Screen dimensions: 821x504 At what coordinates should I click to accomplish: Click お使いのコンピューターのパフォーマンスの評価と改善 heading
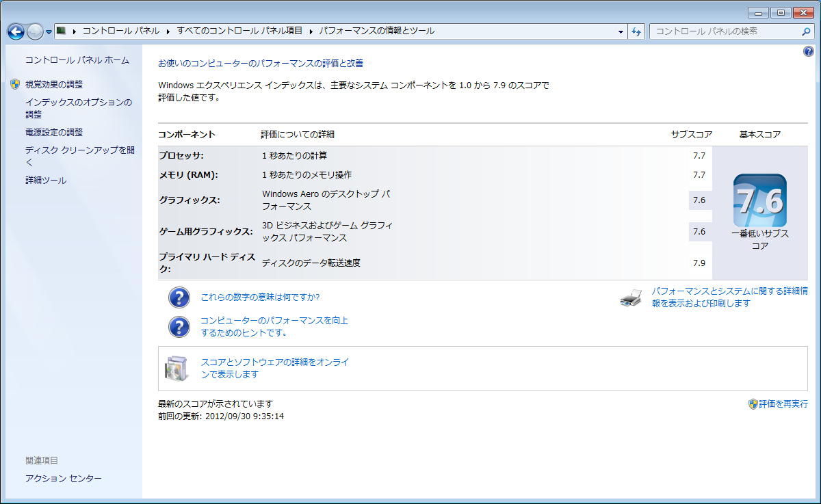tap(261, 63)
